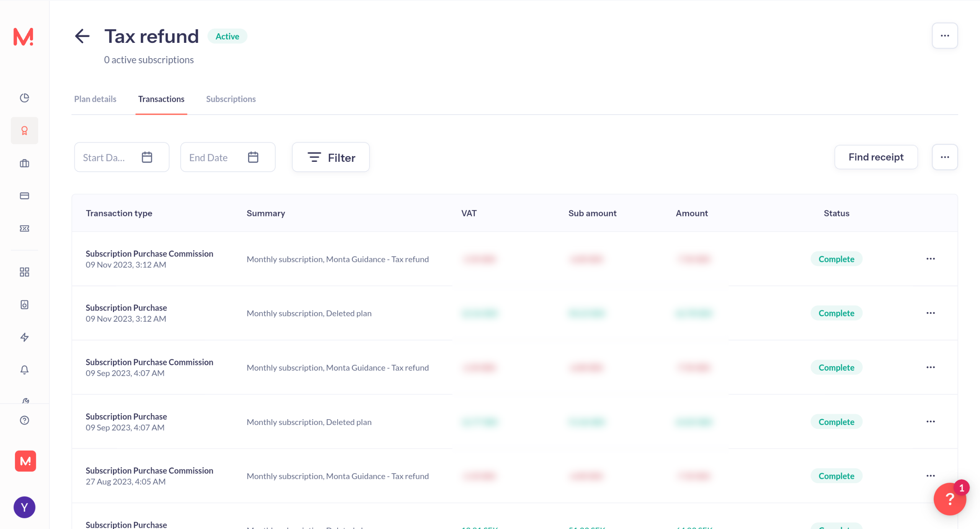Screen dimensions: 980x529
Task: Click the lightning bolt sidebar icon
Action: [24, 337]
